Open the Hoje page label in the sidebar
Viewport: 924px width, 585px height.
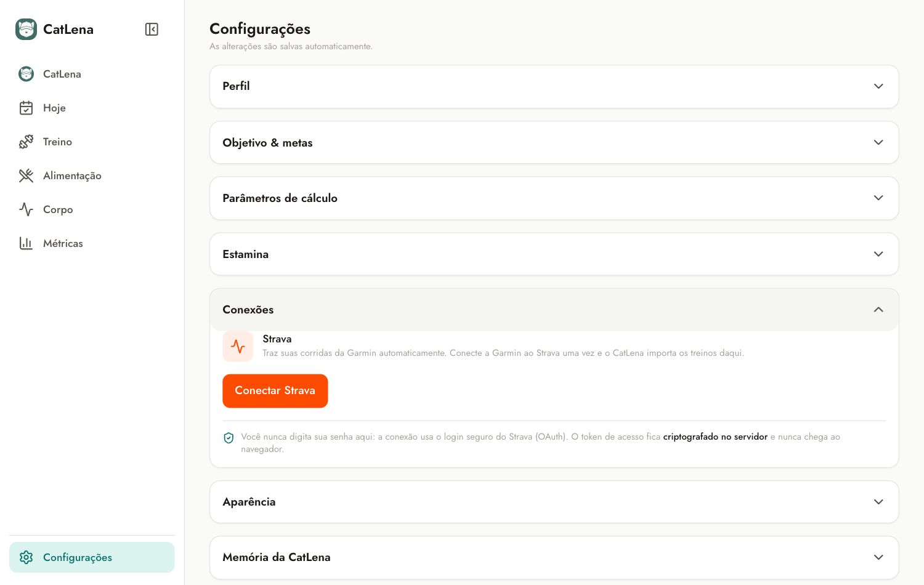pyautogui.click(x=54, y=108)
